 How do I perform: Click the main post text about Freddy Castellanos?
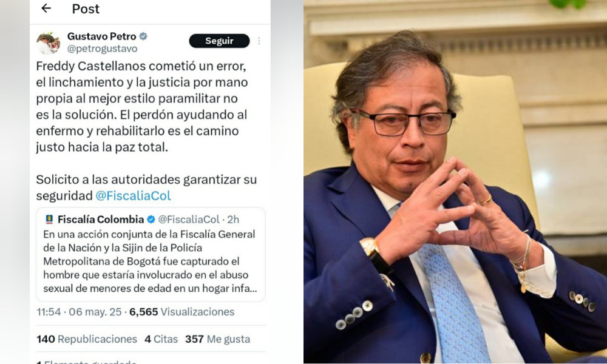pos(141,107)
